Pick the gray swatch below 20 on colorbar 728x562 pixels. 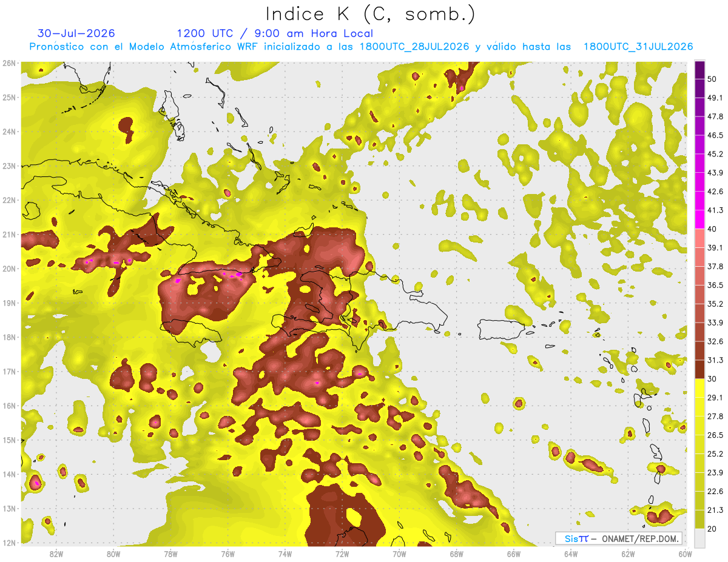pyautogui.click(x=699, y=538)
